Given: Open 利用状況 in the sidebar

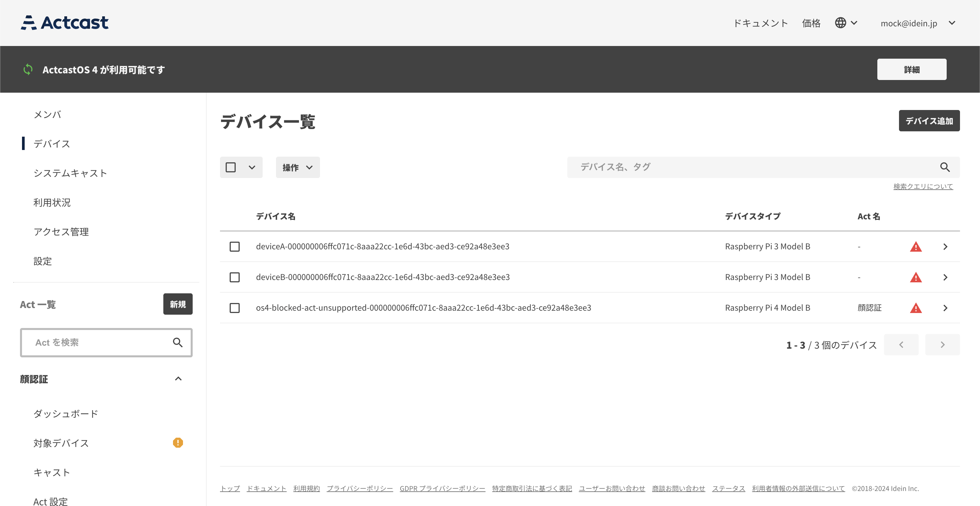Looking at the screenshot, I should click(x=52, y=202).
